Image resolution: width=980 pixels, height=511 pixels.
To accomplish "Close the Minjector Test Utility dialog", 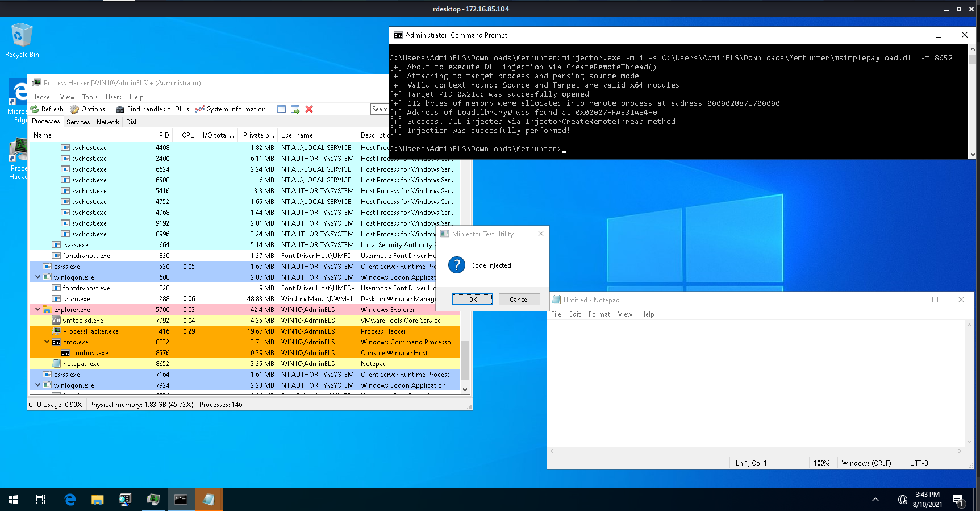I will [x=540, y=234].
